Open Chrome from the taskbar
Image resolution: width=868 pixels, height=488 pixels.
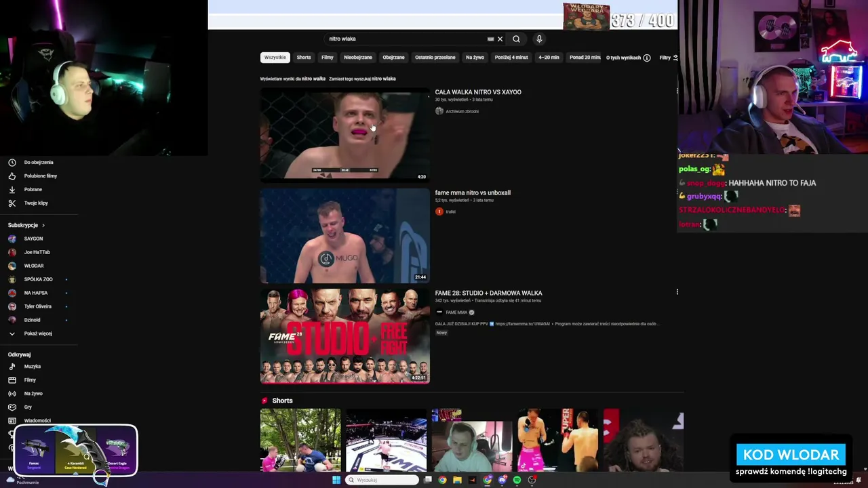pyautogui.click(x=442, y=480)
